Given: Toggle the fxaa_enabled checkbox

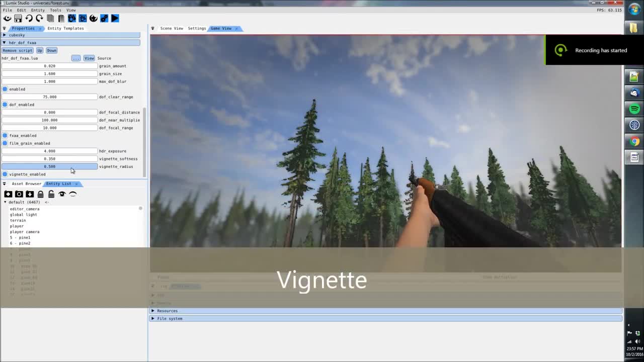Looking at the screenshot, I should [5, 135].
